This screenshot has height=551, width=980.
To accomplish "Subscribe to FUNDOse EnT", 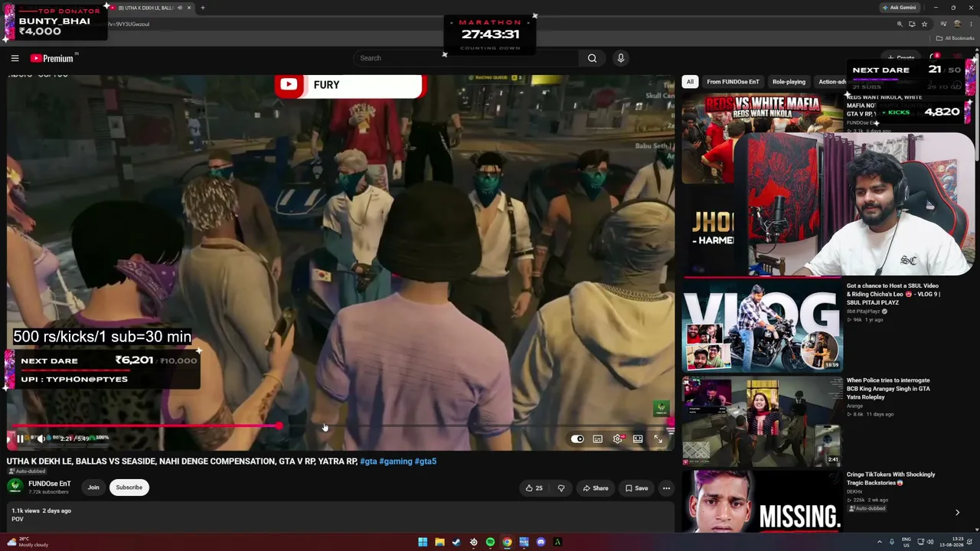I will tap(129, 487).
